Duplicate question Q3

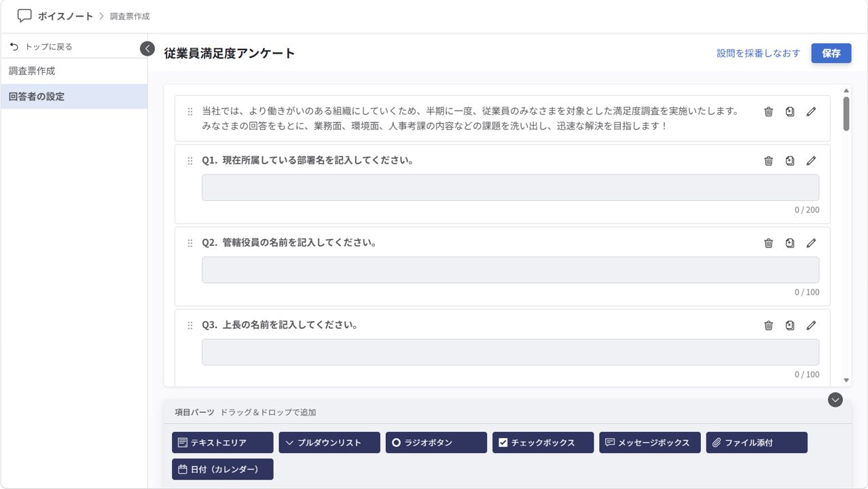click(790, 325)
